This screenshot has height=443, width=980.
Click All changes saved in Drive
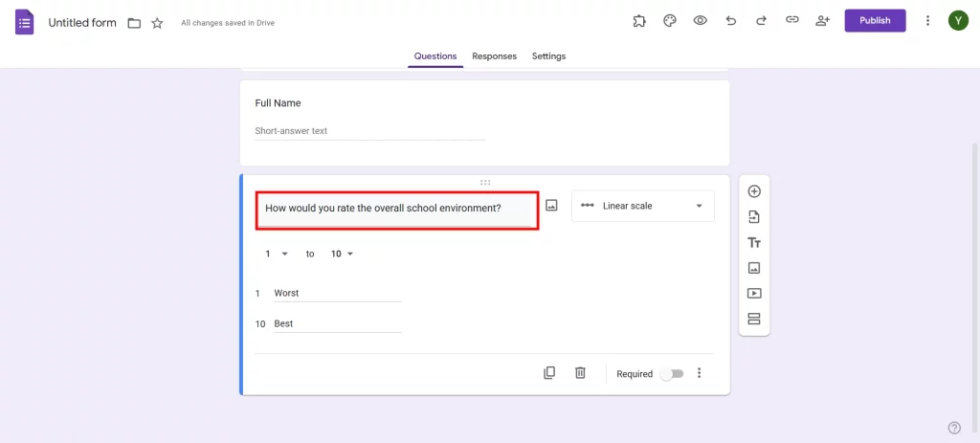228,23
